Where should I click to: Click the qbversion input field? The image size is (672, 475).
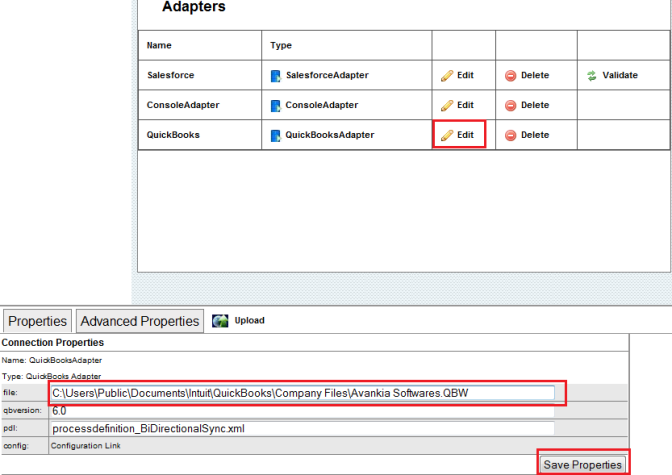(302, 411)
